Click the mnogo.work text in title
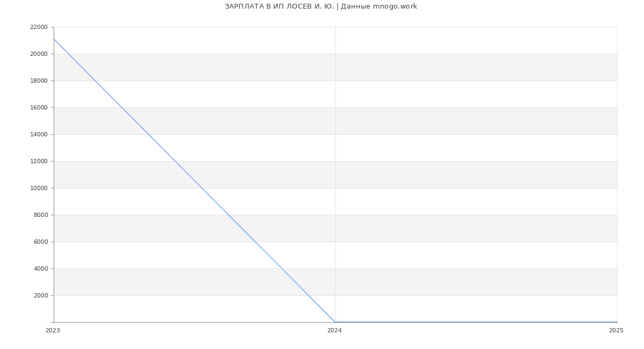 click(395, 6)
